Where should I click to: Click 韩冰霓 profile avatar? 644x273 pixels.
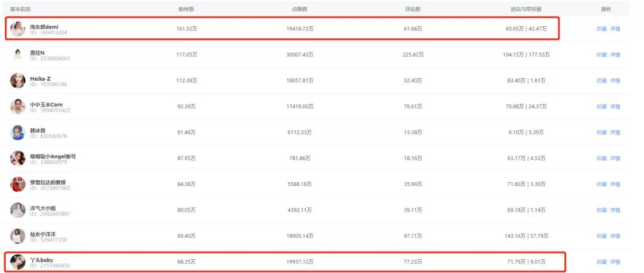pos(18,133)
